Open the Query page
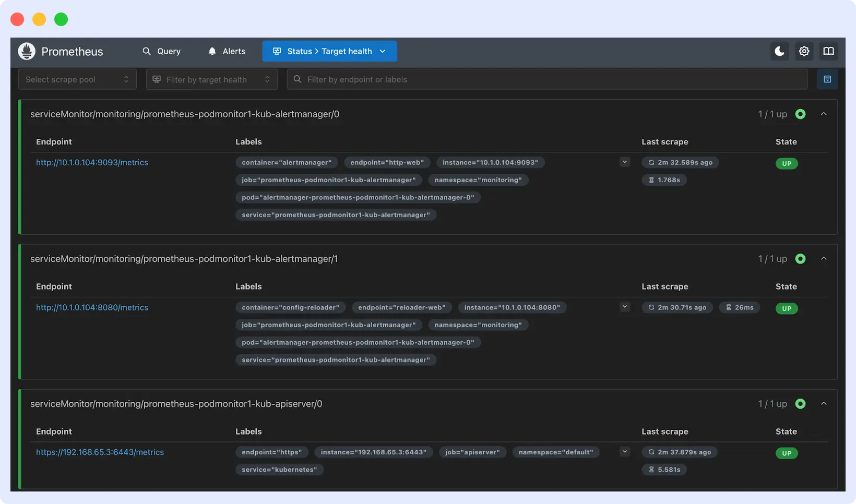The image size is (856, 504). coord(162,51)
